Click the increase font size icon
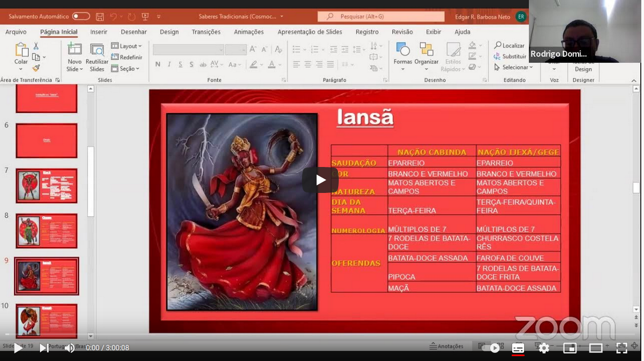644x361 pixels. coord(253,50)
